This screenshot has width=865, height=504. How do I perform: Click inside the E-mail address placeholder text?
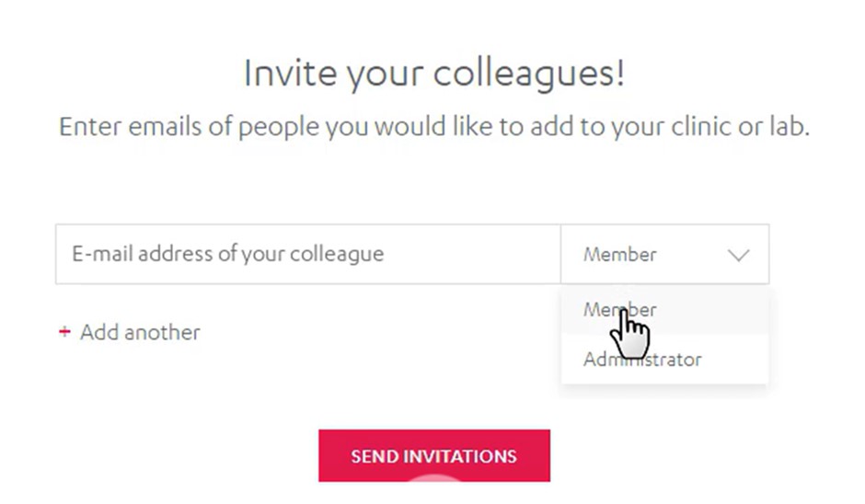(227, 255)
